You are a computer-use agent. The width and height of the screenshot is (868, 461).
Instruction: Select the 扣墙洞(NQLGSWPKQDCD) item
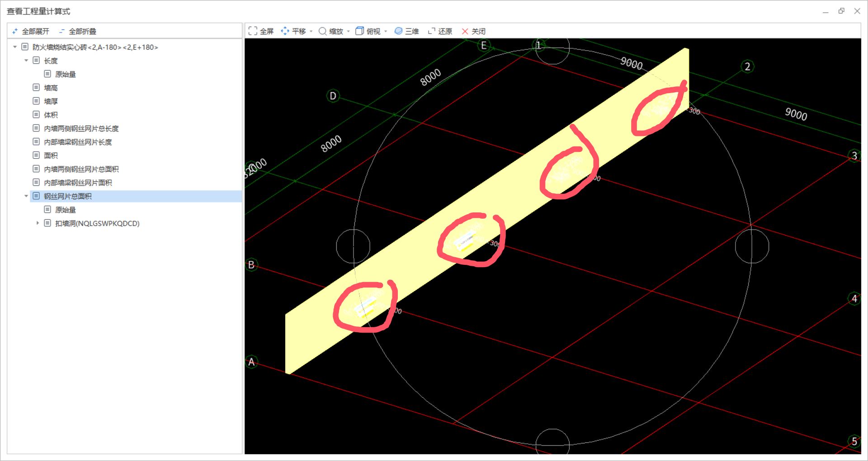tap(97, 223)
